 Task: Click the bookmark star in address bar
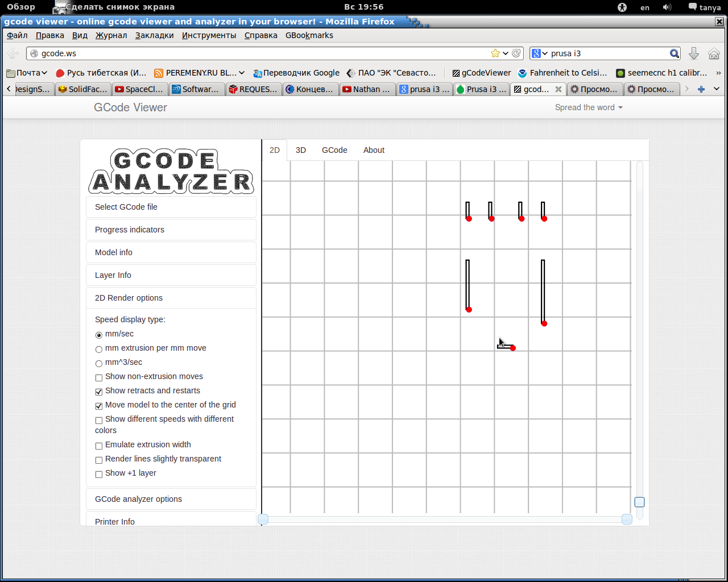pyautogui.click(x=495, y=53)
